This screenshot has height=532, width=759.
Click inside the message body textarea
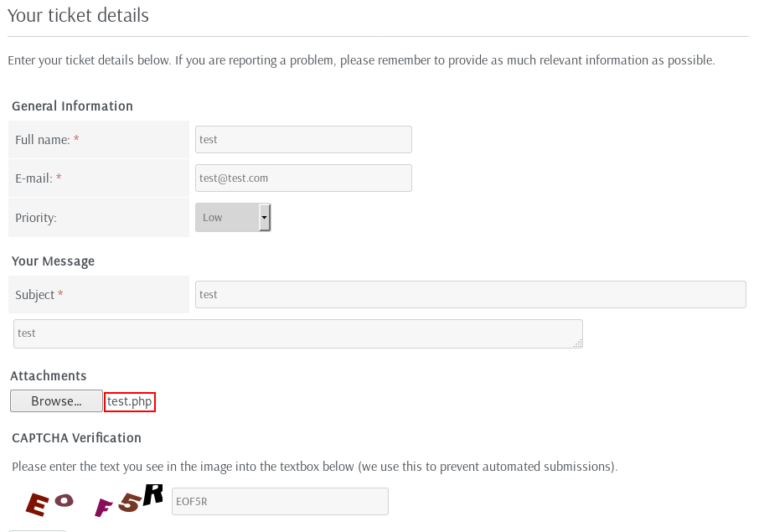pos(297,333)
